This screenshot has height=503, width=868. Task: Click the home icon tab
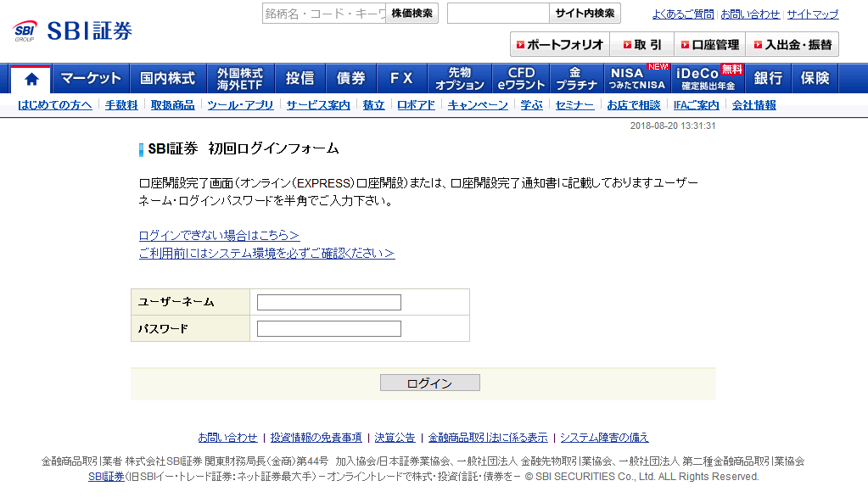point(31,79)
